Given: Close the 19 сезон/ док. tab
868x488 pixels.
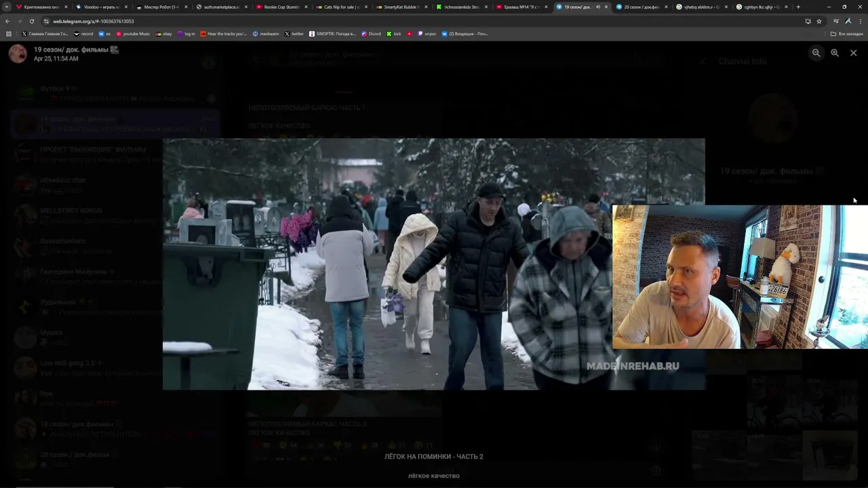Looking at the screenshot, I should pos(606,7).
